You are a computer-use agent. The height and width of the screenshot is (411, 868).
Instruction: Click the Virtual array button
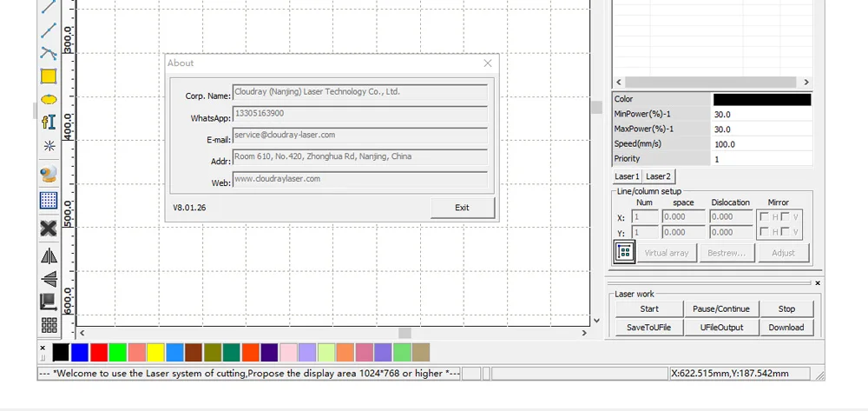click(667, 253)
